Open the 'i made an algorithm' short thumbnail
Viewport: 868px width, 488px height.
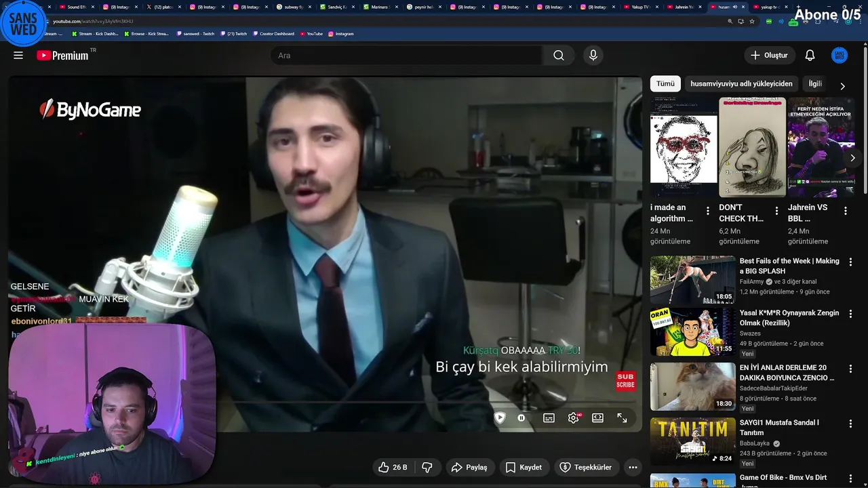coord(684,147)
